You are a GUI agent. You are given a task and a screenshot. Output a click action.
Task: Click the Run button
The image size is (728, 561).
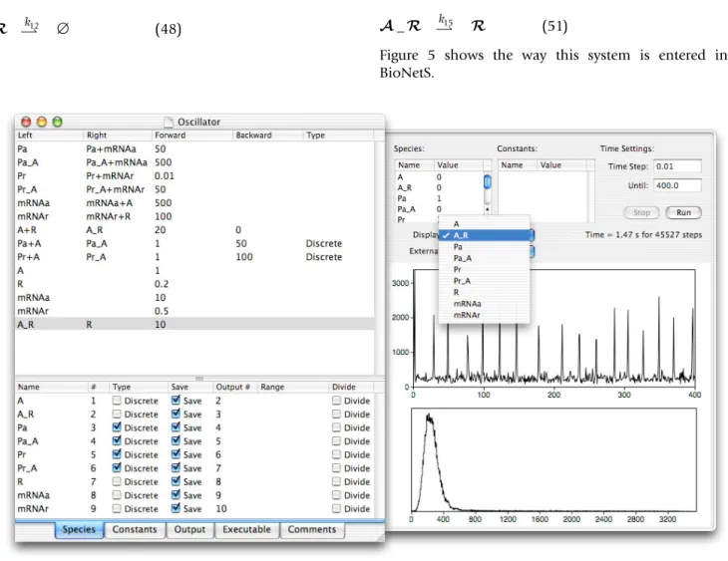coord(683,212)
